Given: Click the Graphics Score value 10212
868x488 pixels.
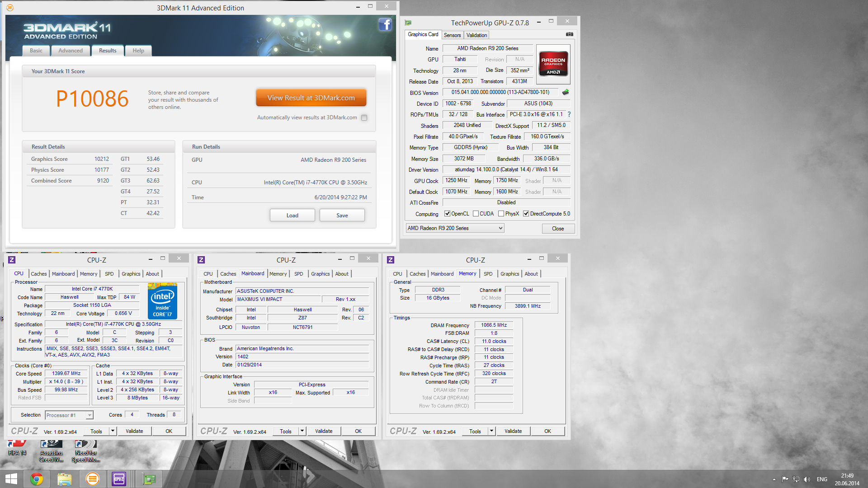Looking at the screenshot, I should 101,159.
